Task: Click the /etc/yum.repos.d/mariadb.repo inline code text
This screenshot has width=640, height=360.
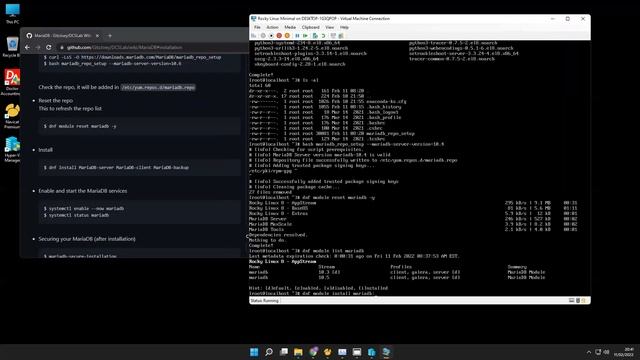Action: pos(158,87)
